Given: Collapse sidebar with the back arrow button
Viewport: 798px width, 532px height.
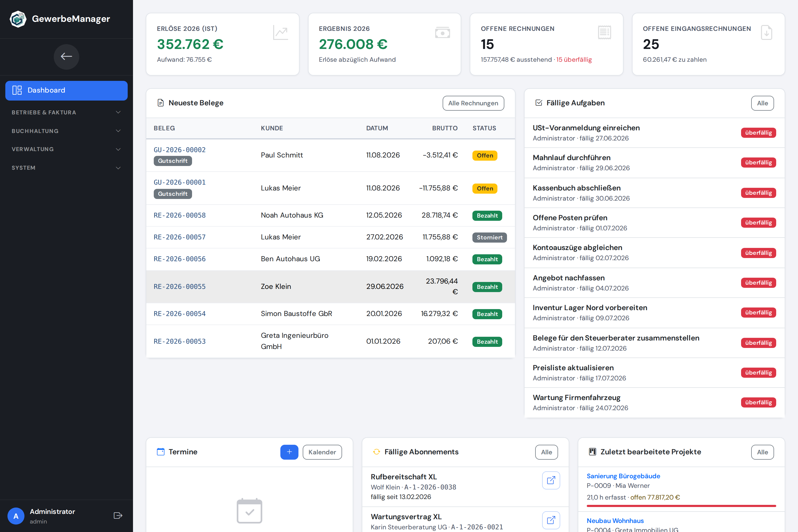Looking at the screenshot, I should click(x=66, y=57).
